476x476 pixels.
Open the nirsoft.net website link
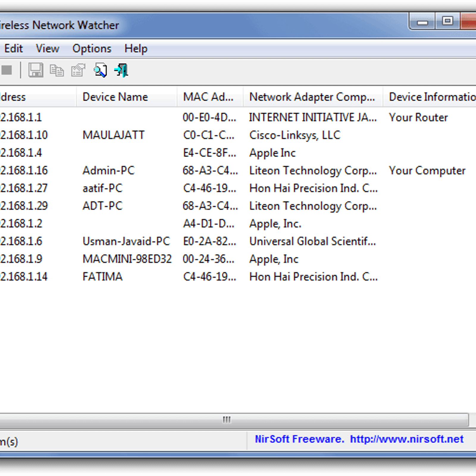406,439
